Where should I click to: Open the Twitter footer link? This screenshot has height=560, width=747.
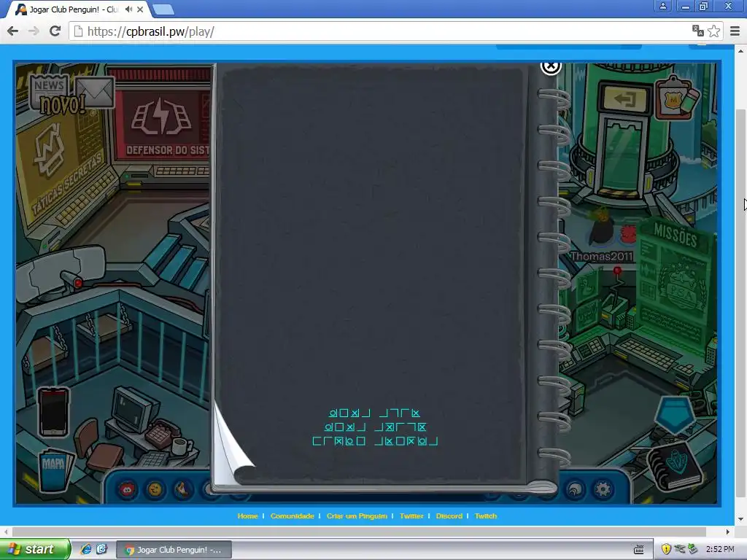[x=411, y=516]
